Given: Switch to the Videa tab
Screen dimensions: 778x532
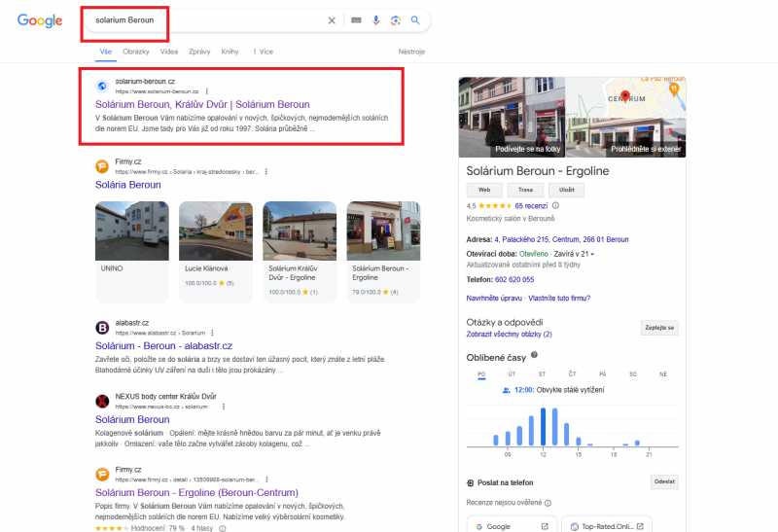Looking at the screenshot, I should click(168, 52).
